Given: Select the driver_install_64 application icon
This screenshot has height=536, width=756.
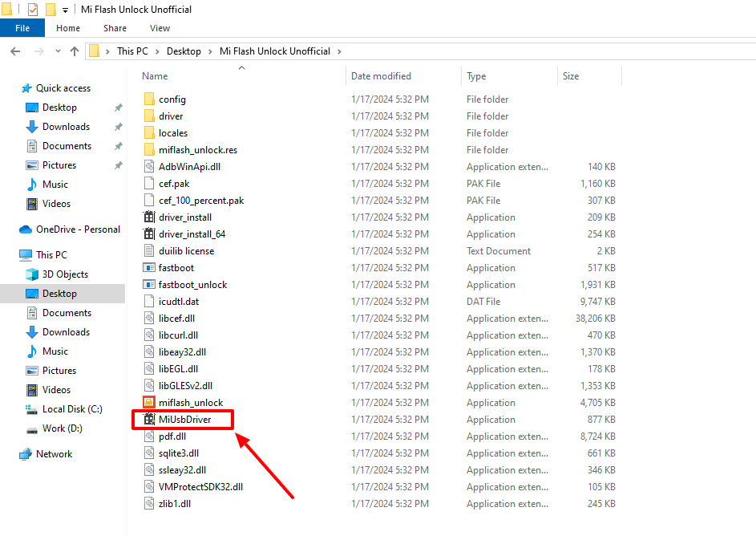Looking at the screenshot, I should pos(149,234).
